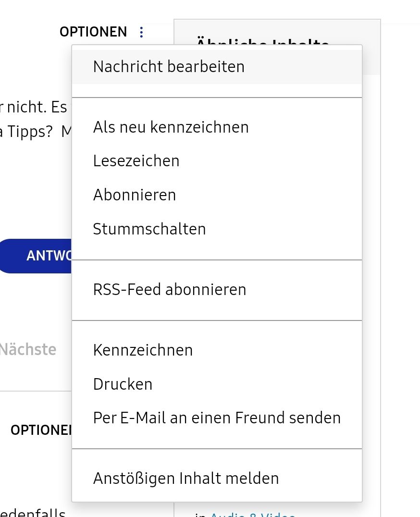This screenshot has width=420, height=517.
Task: Mute the thread with Stummschalten
Action: (149, 229)
